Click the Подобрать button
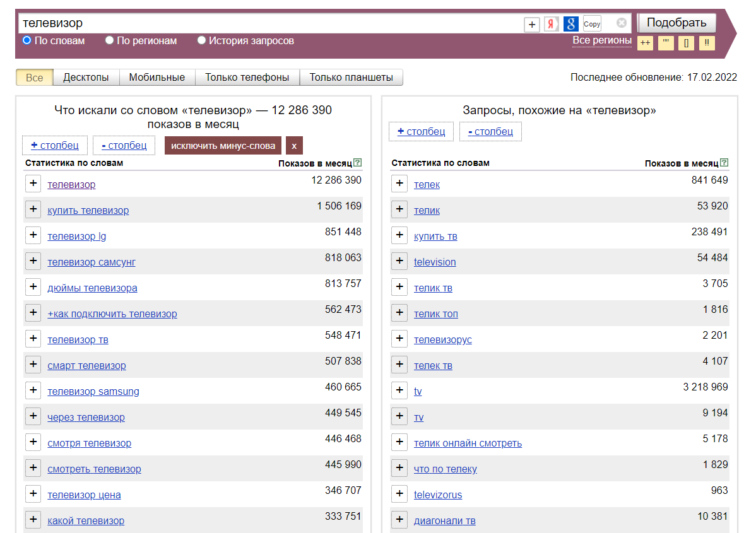 tap(676, 23)
